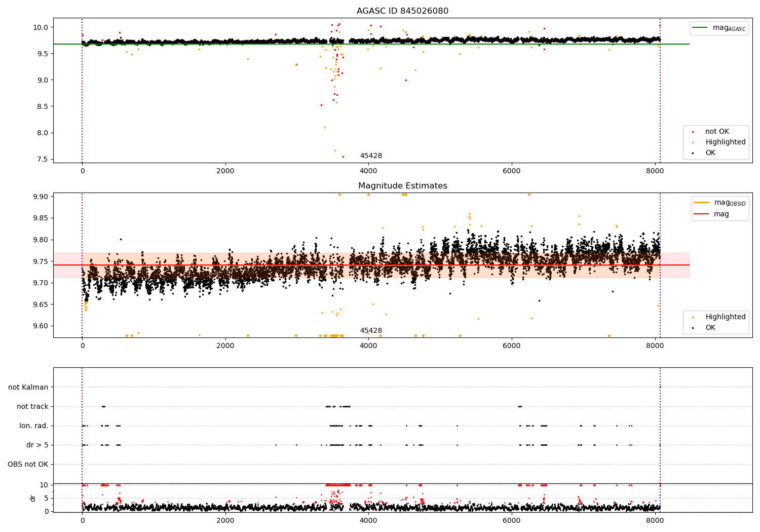Click the orange mag OBSID legend line
This screenshot has width=760, height=532.
tap(701, 203)
